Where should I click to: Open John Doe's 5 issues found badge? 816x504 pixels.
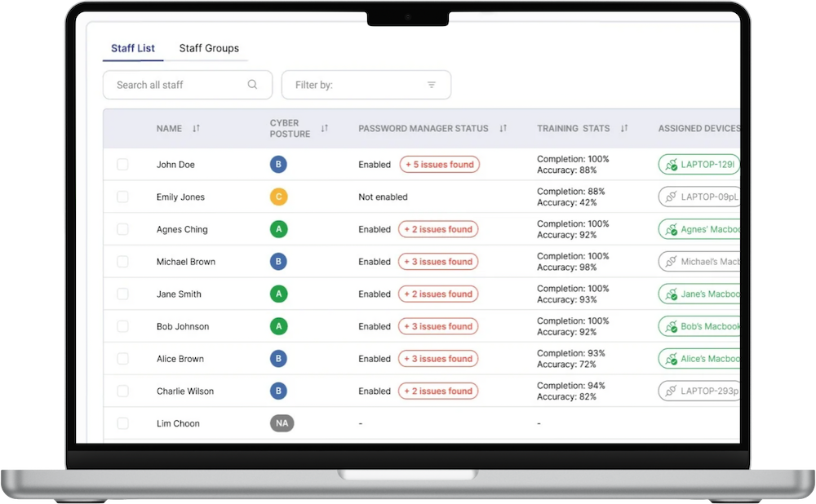pyautogui.click(x=439, y=164)
